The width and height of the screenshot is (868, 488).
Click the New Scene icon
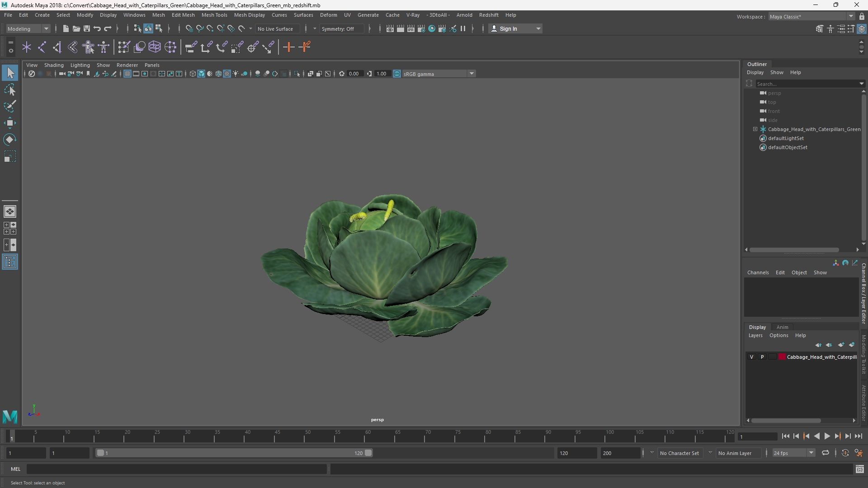pos(66,28)
